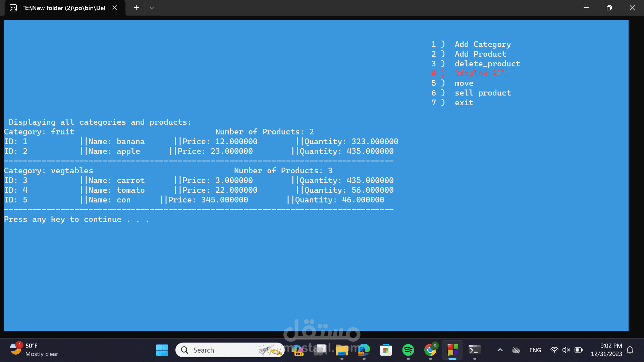The width and height of the screenshot is (644, 362).
Task: Open File Explorer from taskbar
Action: tap(342, 350)
